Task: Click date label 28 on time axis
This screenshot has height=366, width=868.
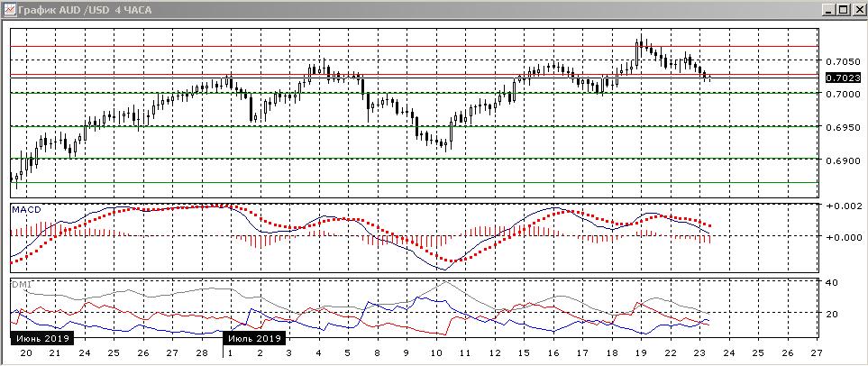Action: click(x=202, y=352)
